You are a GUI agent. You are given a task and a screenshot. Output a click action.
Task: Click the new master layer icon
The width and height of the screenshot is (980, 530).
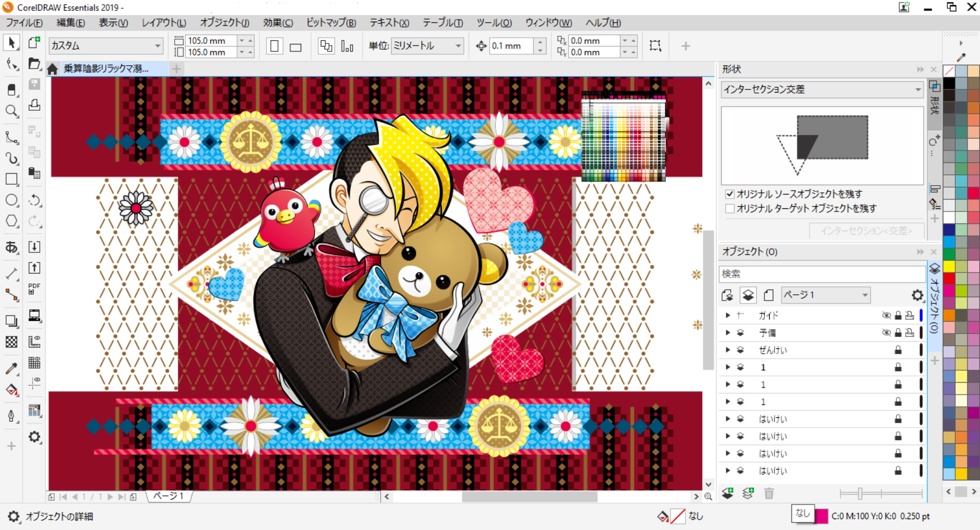748,493
